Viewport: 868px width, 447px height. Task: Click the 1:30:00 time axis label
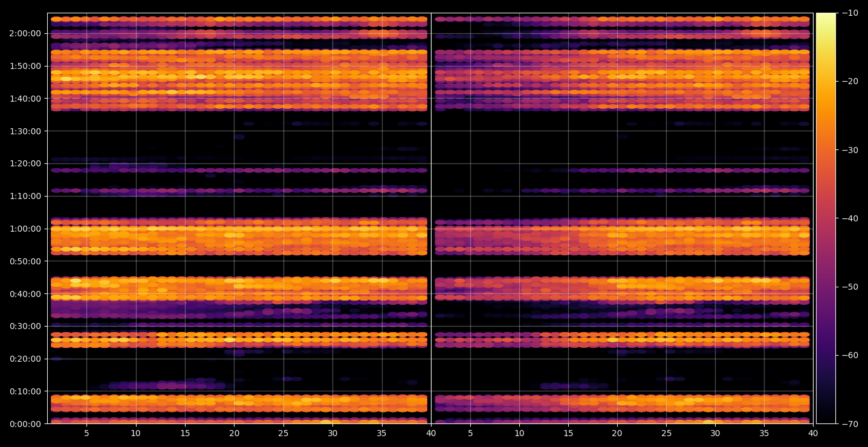pos(25,131)
